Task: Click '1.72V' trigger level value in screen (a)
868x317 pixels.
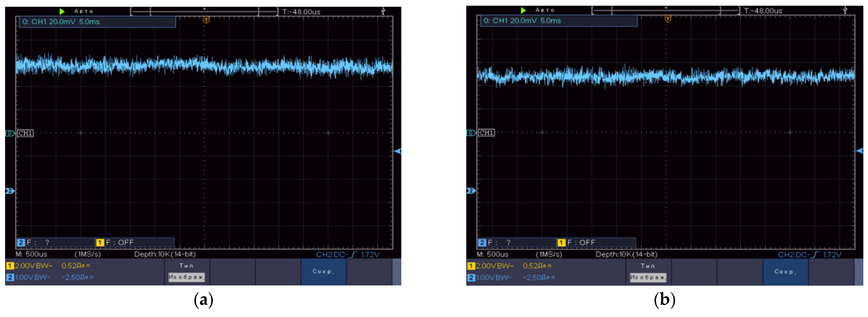Action: tap(370, 255)
